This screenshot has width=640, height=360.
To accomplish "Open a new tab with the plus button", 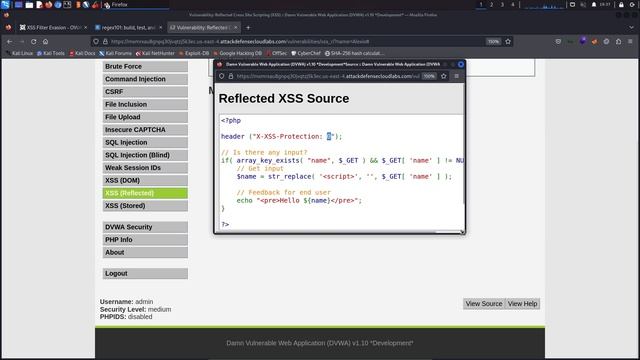I will 248,27.
